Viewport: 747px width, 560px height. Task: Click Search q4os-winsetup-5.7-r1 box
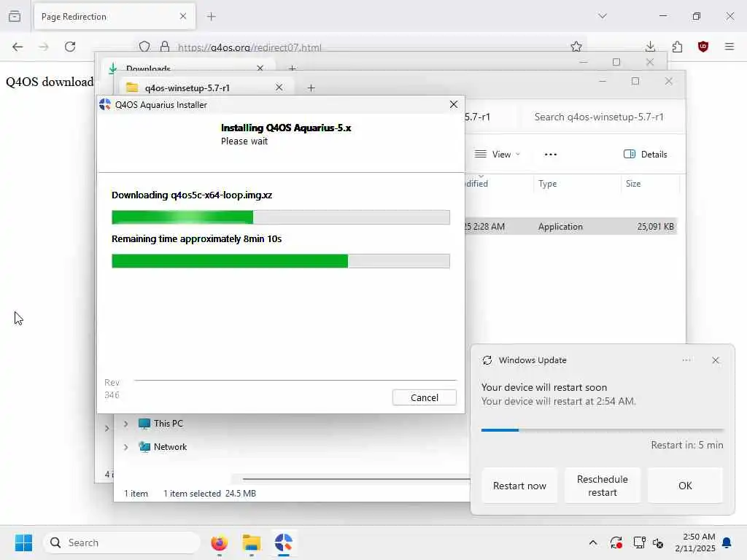tap(598, 117)
